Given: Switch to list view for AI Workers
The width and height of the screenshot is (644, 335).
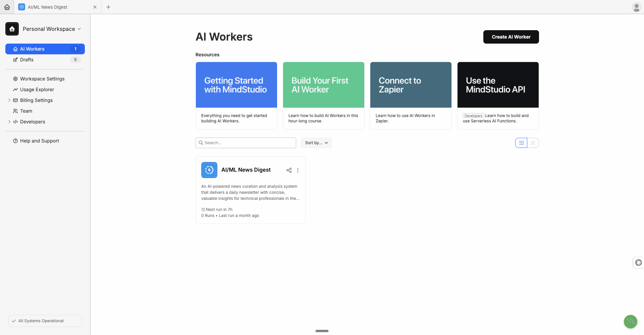Looking at the screenshot, I should point(533,143).
